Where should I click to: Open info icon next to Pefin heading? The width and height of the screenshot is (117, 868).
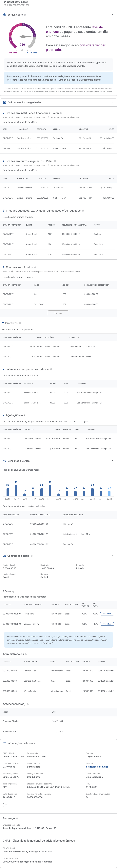(x=55, y=161)
